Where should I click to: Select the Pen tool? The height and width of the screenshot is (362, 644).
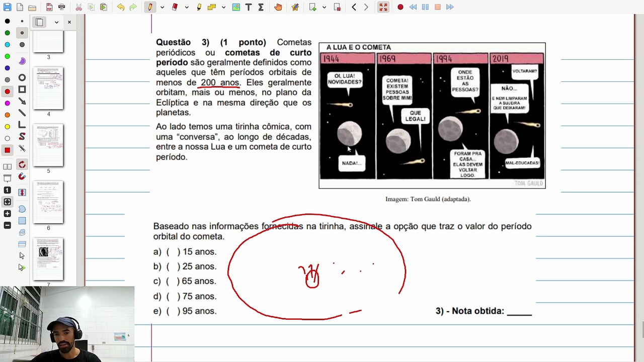tap(150, 7)
